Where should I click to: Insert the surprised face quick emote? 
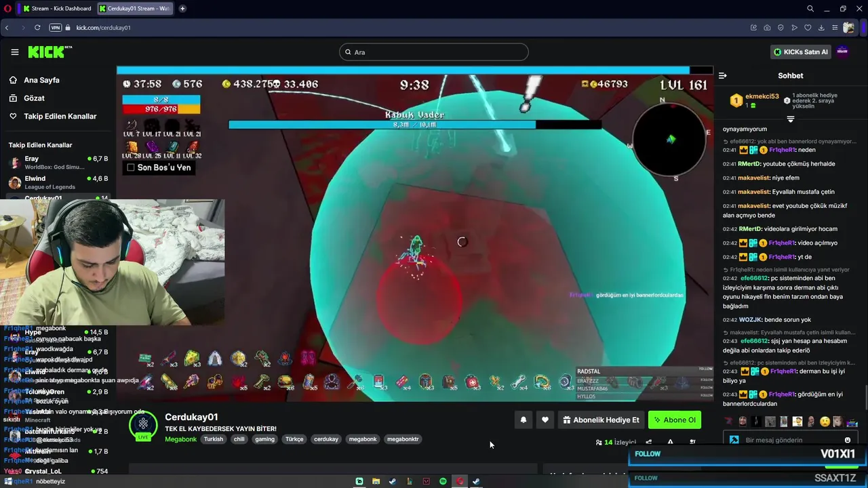click(x=825, y=422)
